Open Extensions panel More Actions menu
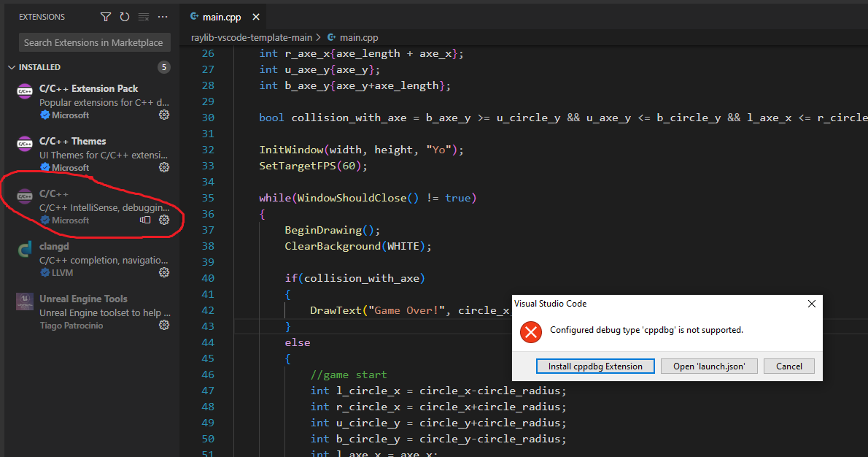This screenshot has width=868, height=457. (162, 16)
